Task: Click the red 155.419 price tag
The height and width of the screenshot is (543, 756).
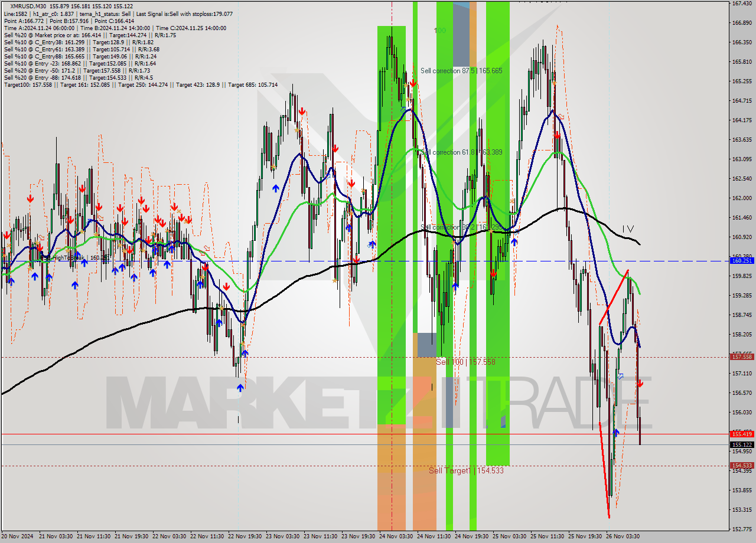Action: click(x=742, y=434)
